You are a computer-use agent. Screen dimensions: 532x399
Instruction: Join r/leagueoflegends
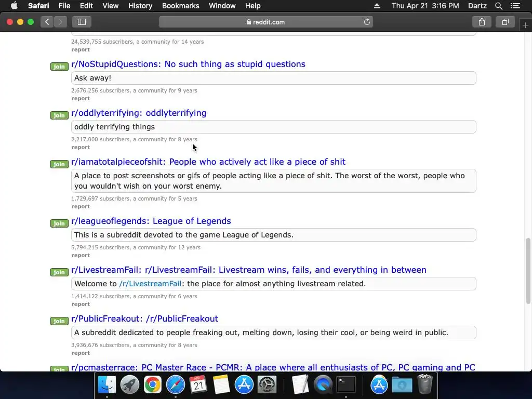59,223
